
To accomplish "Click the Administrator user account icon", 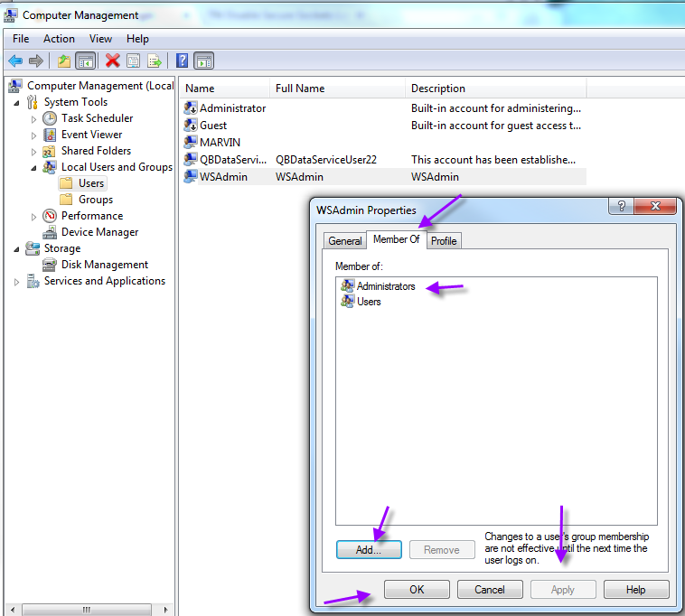I will pyautogui.click(x=191, y=107).
